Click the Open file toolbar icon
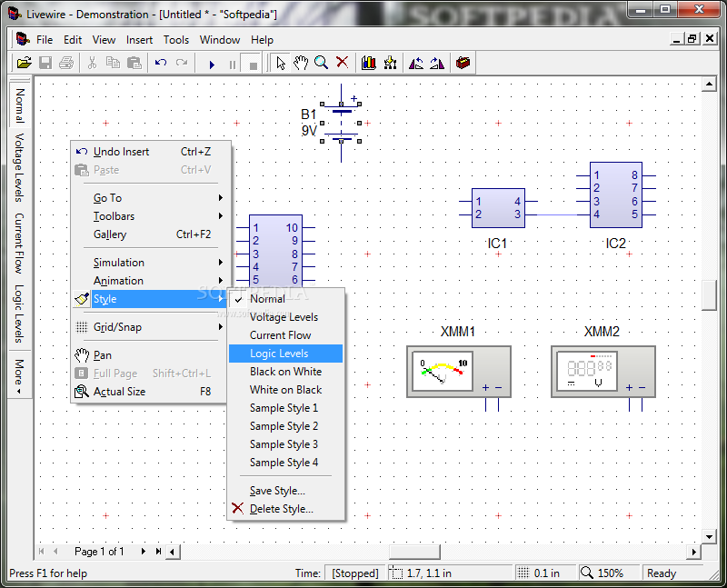 (x=25, y=63)
